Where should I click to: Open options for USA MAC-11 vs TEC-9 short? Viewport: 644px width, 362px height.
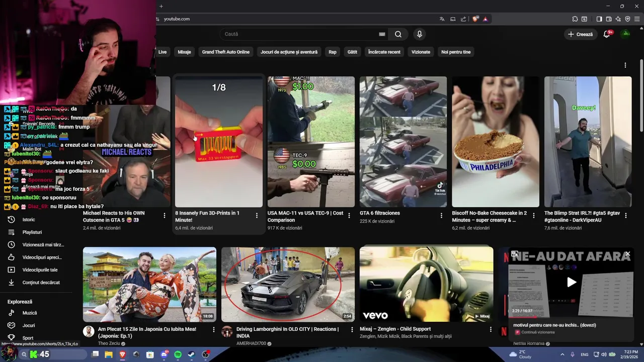click(349, 216)
